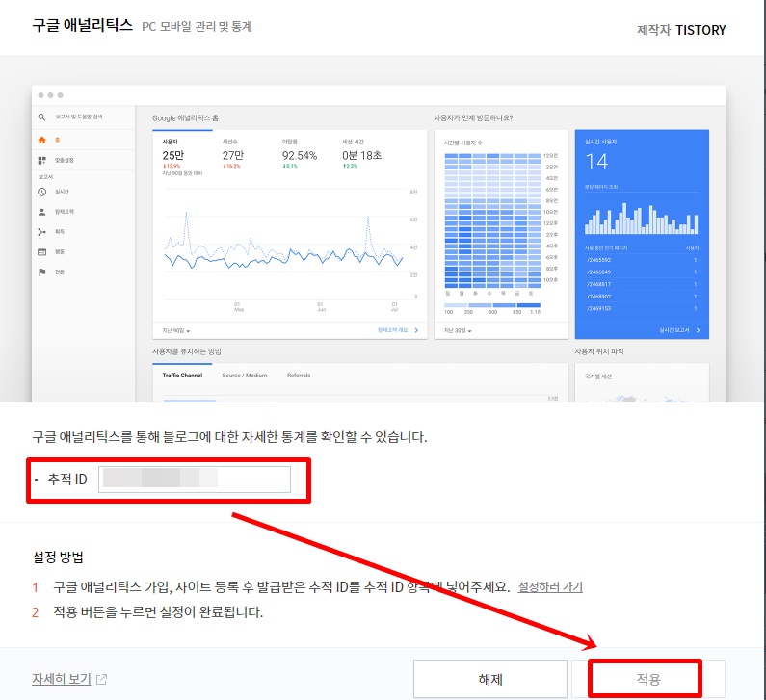
Task: Click the 추적 ID input field
Action: click(x=195, y=480)
